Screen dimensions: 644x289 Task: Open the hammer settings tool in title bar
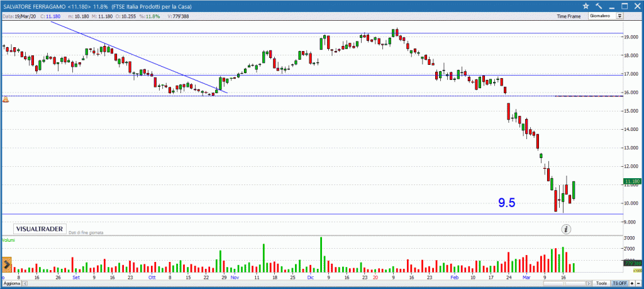[599, 6]
